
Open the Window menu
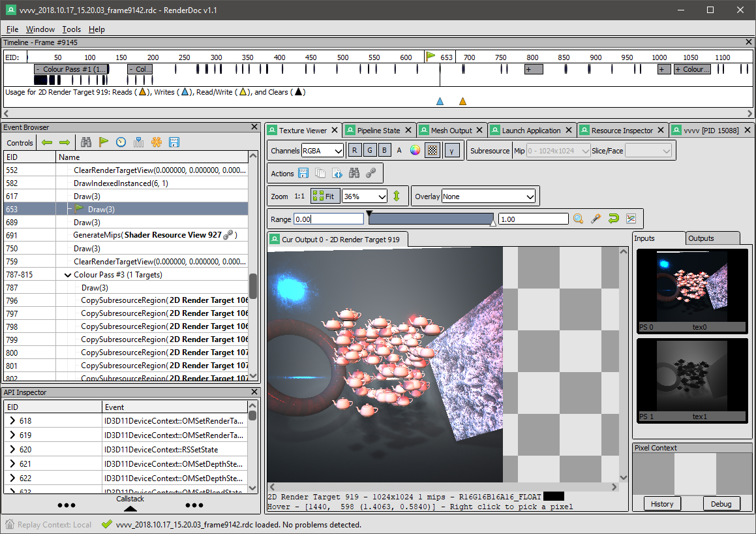click(x=40, y=29)
